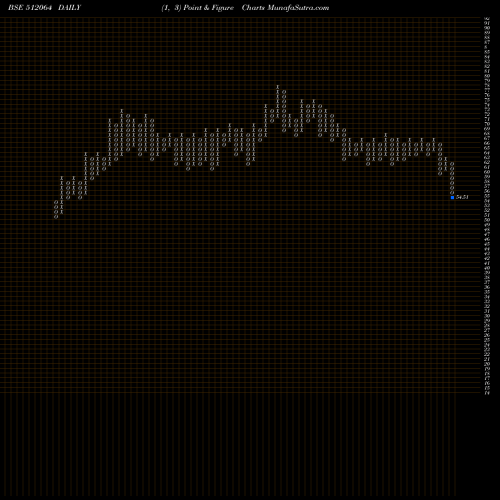Click the 'BSE 512064' symbol text
This screenshot has height=500, width=500.
[x=30, y=8]
